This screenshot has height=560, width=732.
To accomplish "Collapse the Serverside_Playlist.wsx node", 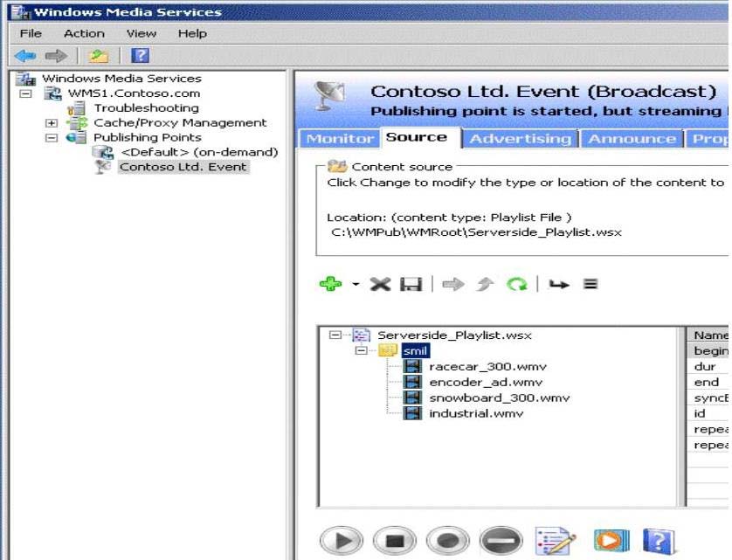I will [x=335, y=335].
